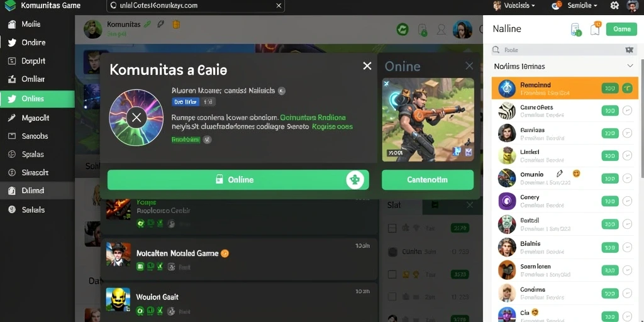Toggle the circle button on Conery row
This screenshot has width=644, height=322.
pyautogui.click(x=627, y=201)
